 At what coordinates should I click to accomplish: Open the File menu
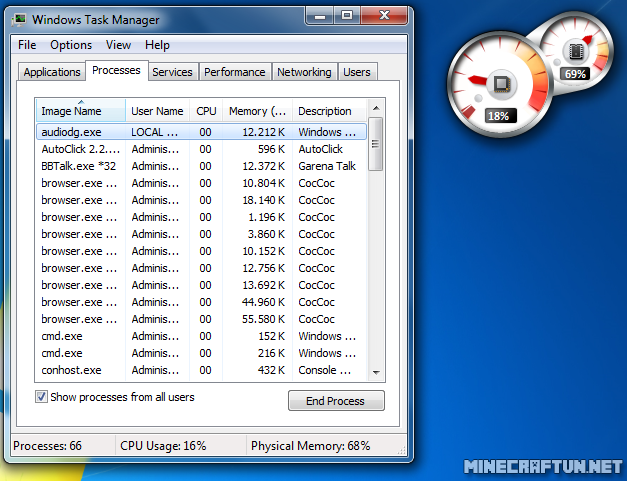coord(27,45)
